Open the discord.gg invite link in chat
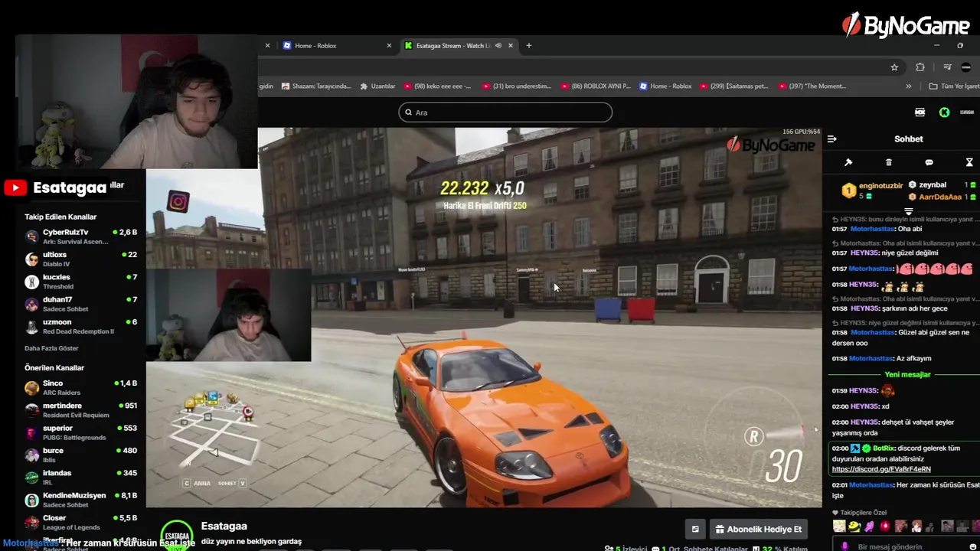 (881, 469)
